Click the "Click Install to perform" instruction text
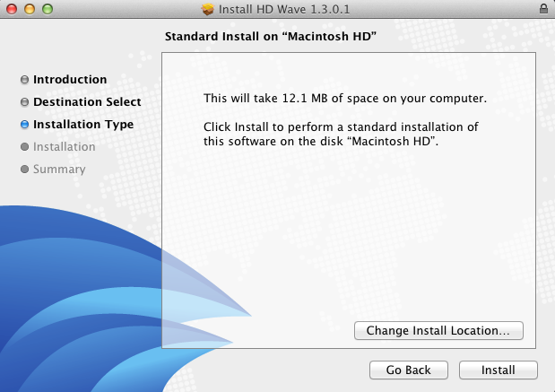This screenshot has width=555, height=392. (341, 135)
